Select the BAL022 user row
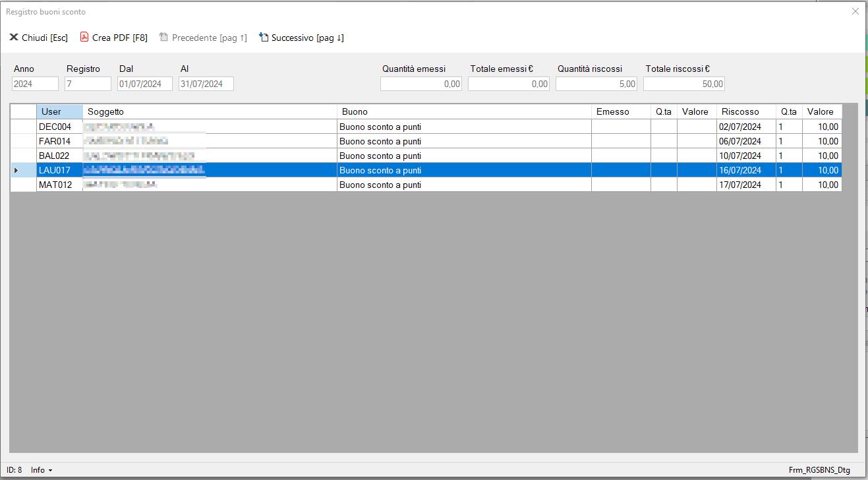This screenshot has height=480, width=868. coord(55,156)
